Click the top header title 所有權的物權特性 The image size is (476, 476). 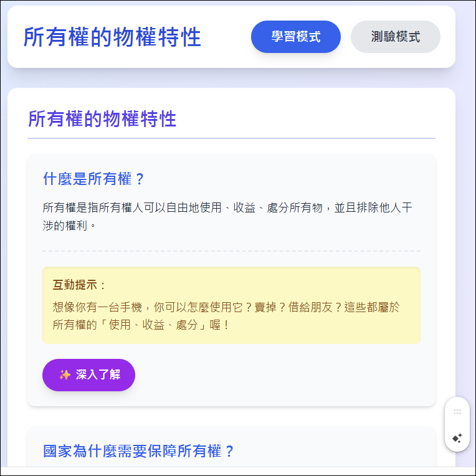tap(112, 37)
